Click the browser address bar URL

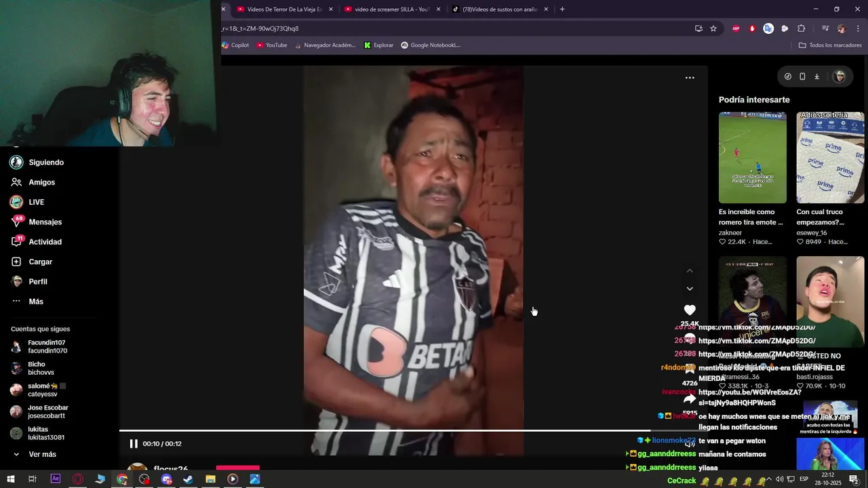261,28
